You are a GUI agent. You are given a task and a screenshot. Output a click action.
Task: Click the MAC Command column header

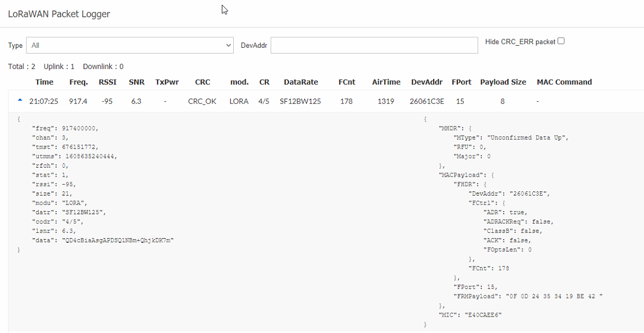point(564,82)
